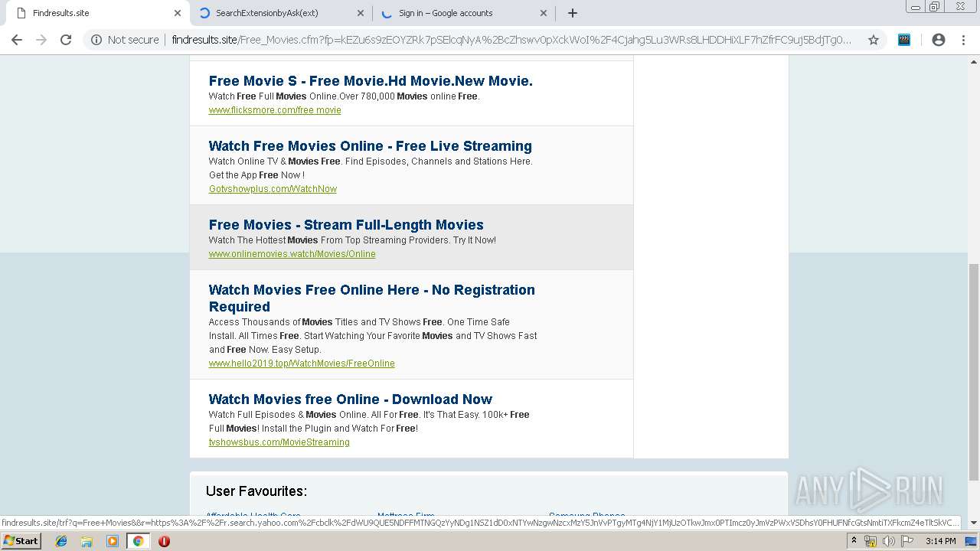Go back to the previous page
Image resolution: width=980 pixels, height=551 pixels.
tap(17, 40)
